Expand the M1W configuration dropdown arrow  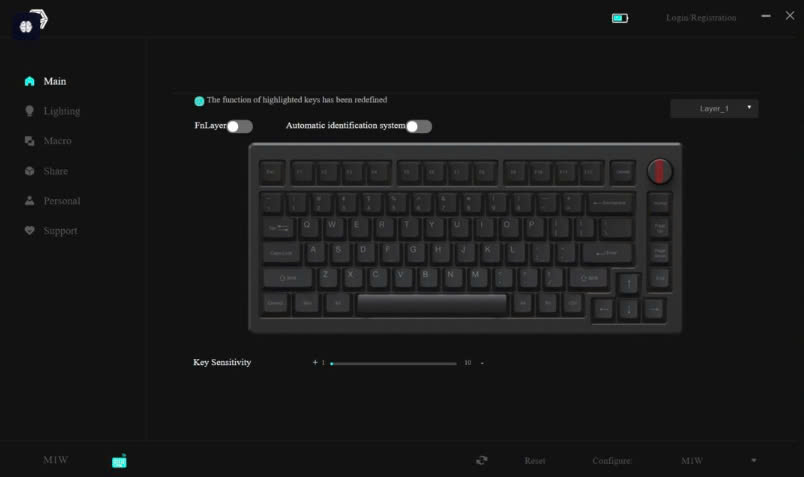point(753,460)
